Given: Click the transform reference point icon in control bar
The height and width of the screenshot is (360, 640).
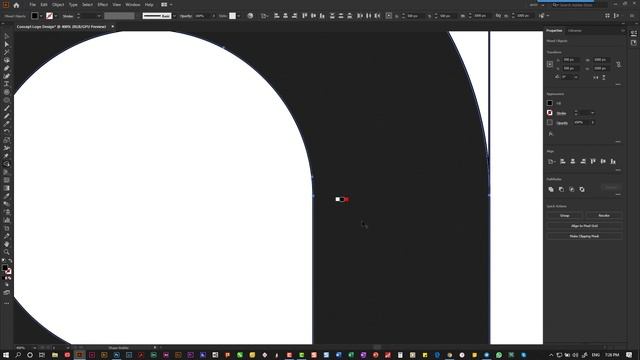Looking at the screenshot, I should point(389,16).
